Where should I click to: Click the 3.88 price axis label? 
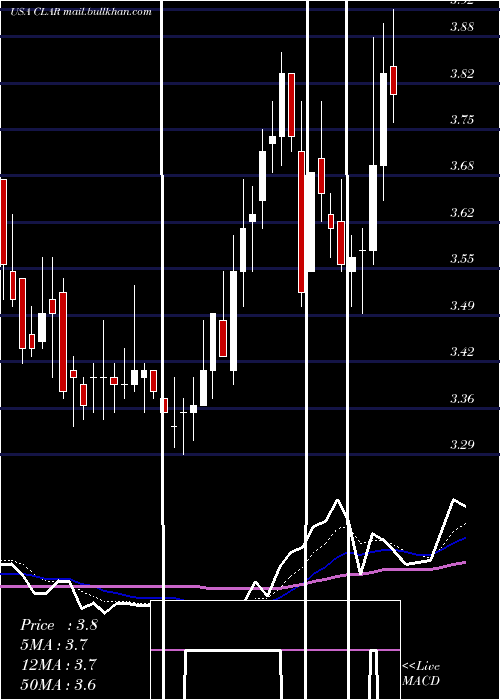click(462, 27)
